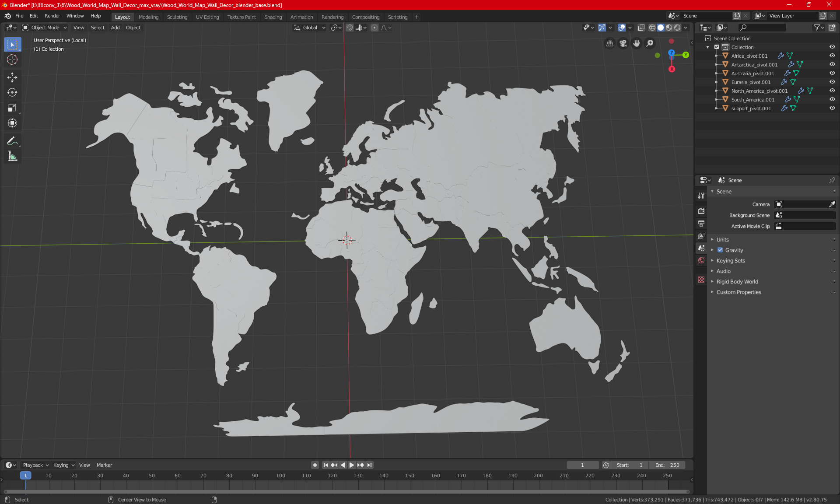
Task: Open the View Layer properties tab
Action: (701, 235)
